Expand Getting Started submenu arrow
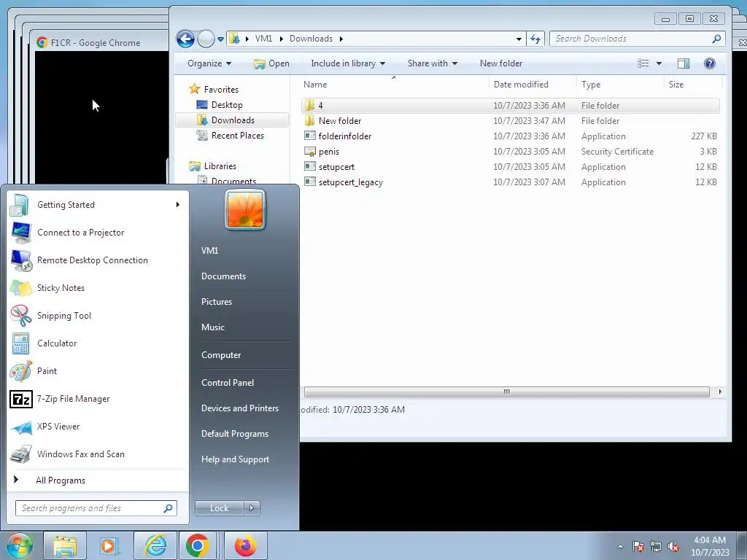Image resolution: width=747 pixels, height=560 pixels. point(178,205)
